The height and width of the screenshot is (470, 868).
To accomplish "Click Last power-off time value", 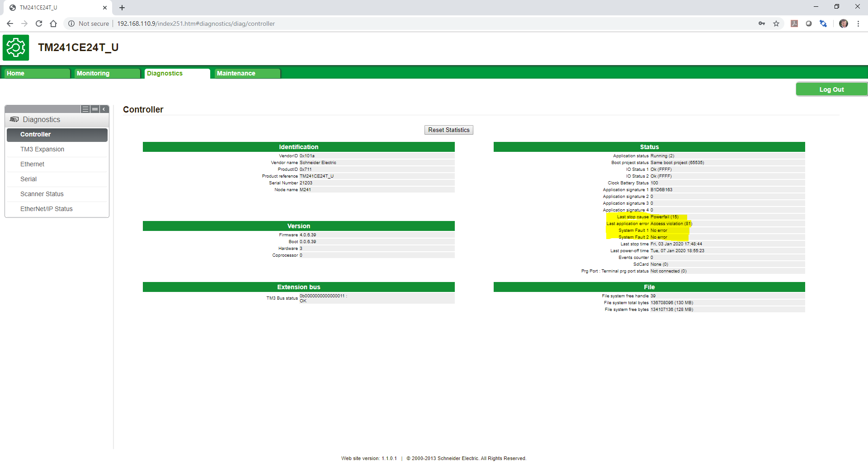I will [x=677, y=251].
